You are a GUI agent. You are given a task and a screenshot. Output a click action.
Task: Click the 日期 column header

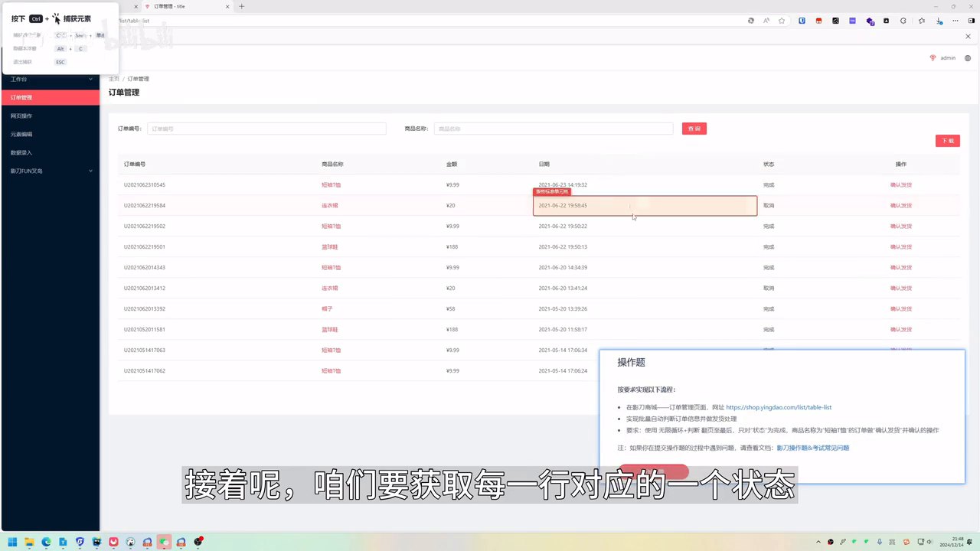544,164
